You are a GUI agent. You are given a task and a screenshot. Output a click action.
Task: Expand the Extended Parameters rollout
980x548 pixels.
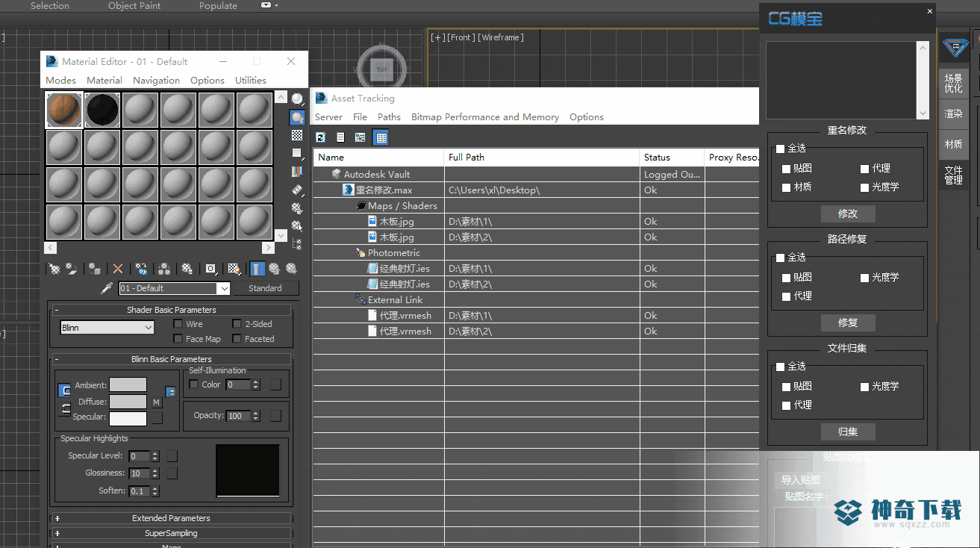[172, 518]
